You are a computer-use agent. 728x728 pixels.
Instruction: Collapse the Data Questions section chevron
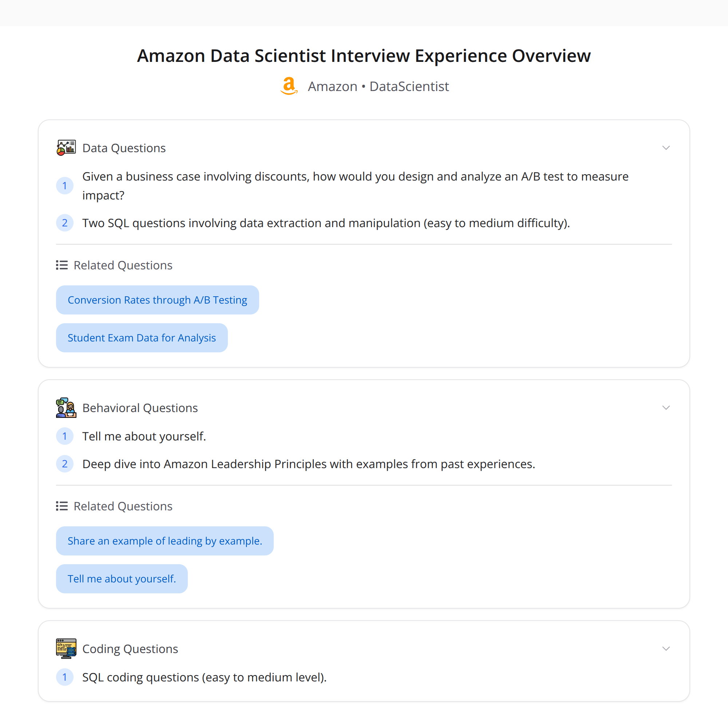pos(666,148)
